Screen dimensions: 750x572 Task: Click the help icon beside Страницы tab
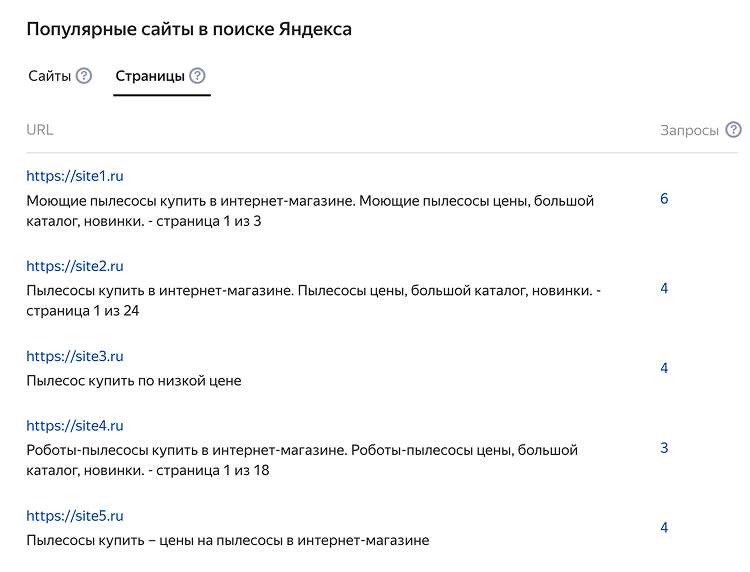point(197,76)
